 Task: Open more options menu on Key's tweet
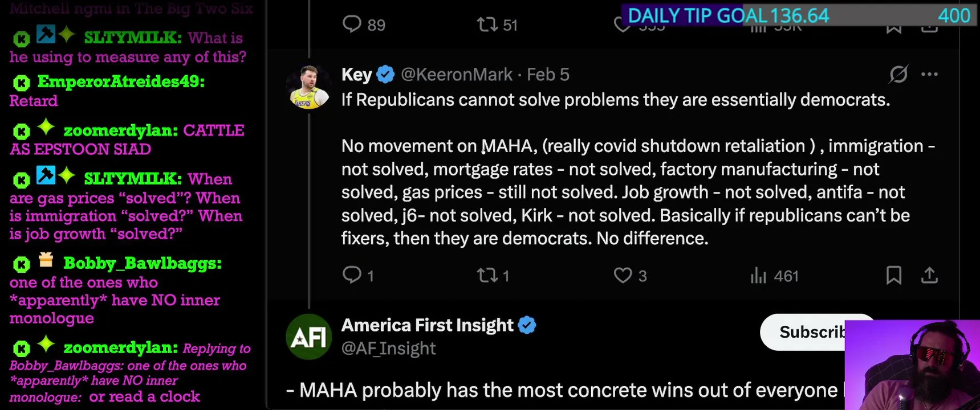coord(929,75)
